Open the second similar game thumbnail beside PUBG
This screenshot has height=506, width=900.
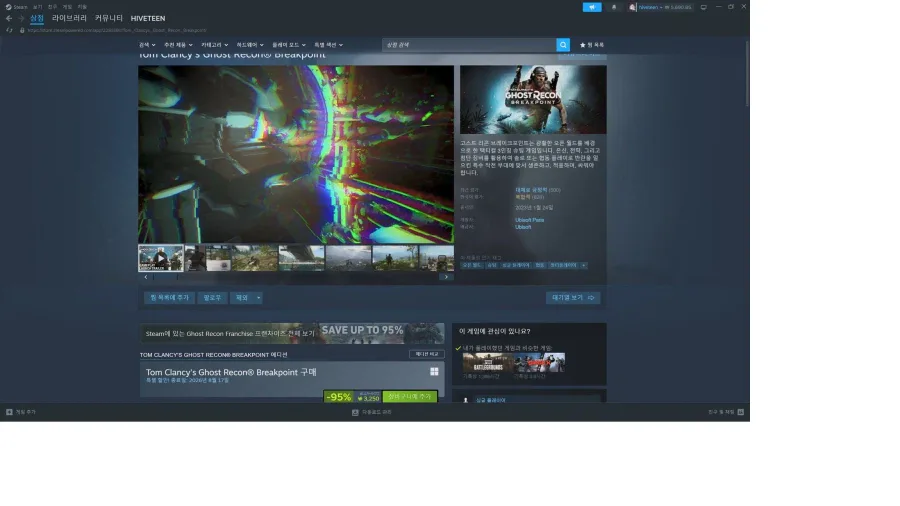539,363
